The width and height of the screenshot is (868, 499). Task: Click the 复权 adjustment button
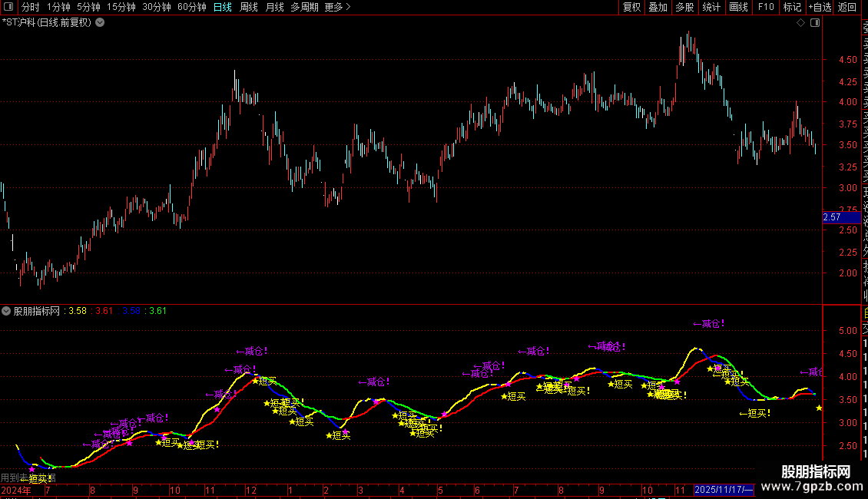tap(631, 7)
